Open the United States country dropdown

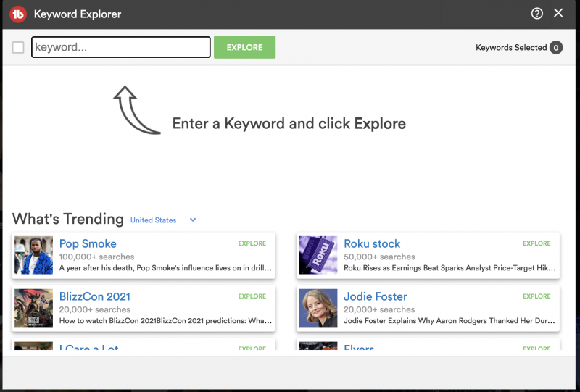154,220
